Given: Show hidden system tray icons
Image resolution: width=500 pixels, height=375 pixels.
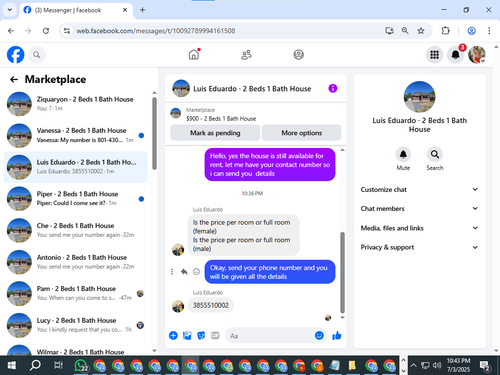Looking at the screenshot, I should [413, 365].
